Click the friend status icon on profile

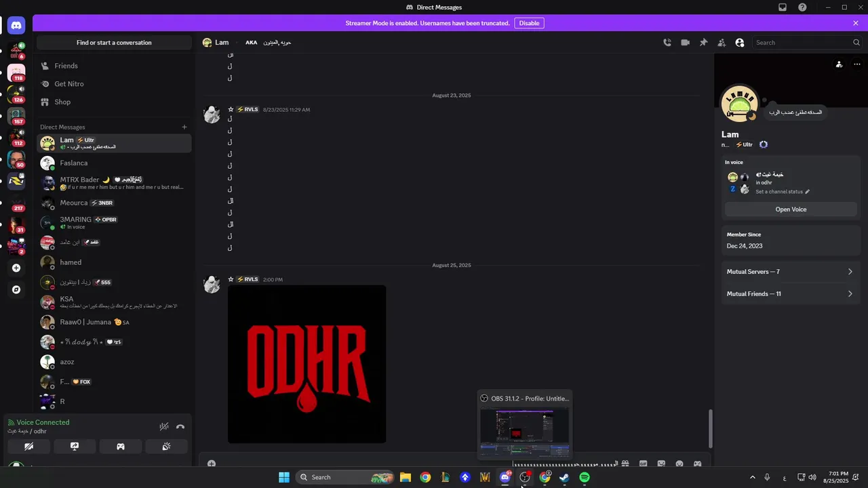[839, 64]
